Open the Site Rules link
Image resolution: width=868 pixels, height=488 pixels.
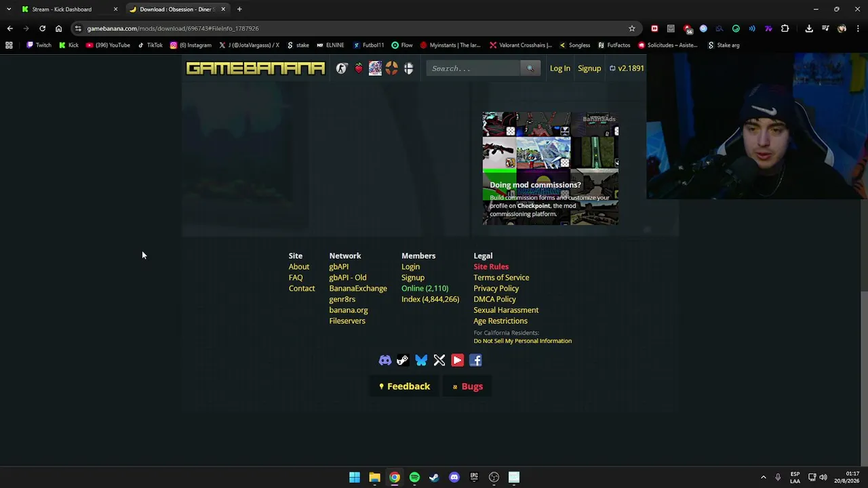pyautogui.click(x=491, y=267)
